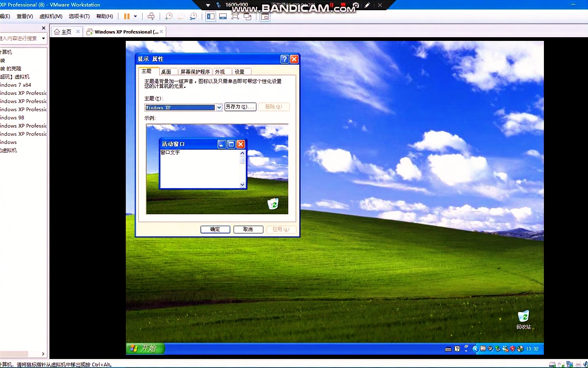Click the VMware Tools tray icon

click(483, 349)
